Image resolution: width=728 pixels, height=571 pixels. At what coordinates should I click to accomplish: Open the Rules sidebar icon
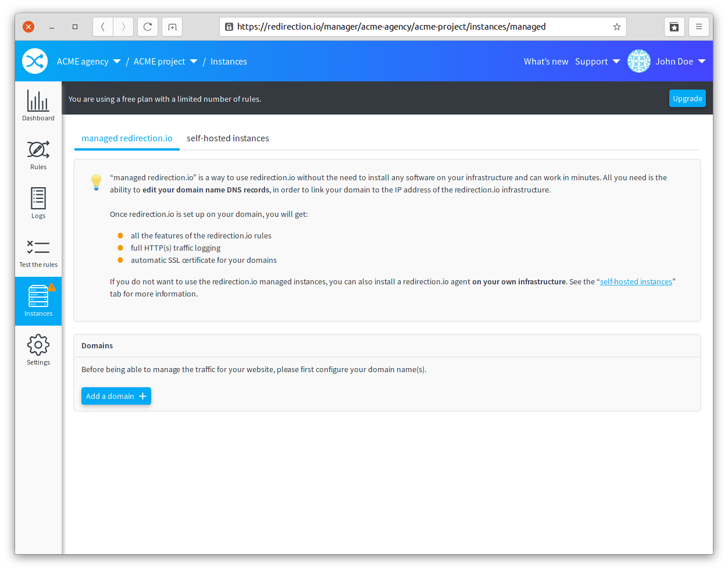pos(38,155)
